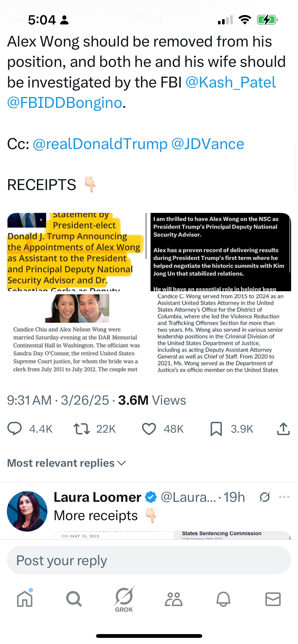
Task: Tap the reply comment bubble icon
Action: point(15,429)
